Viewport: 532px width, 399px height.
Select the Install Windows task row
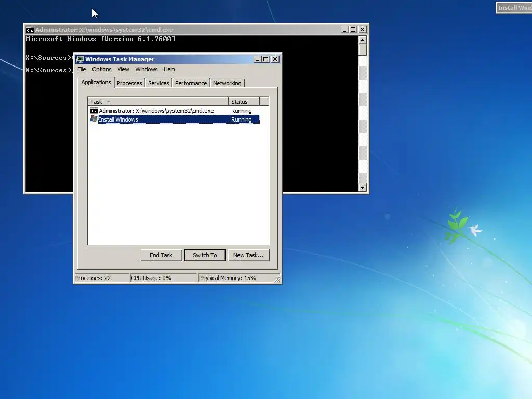174,119
